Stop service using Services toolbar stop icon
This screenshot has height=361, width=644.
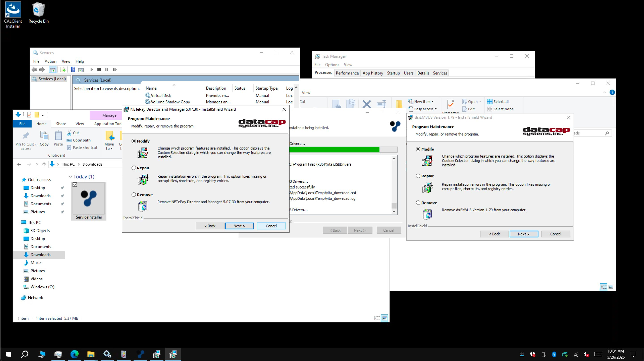[99, 69]
